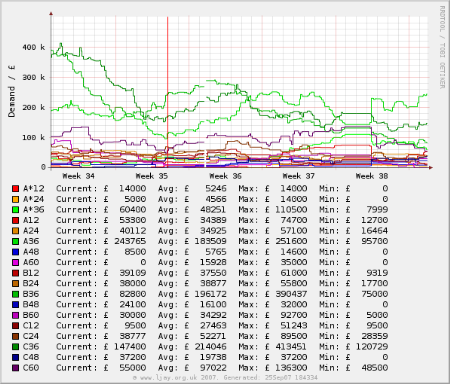Click the 'C60' series label
Viewport: 450px width, 384px height.
click(31, 368)
